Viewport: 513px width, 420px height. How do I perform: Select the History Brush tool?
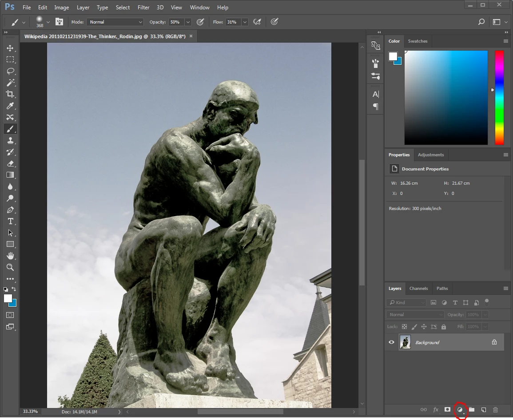coord(10,152)
